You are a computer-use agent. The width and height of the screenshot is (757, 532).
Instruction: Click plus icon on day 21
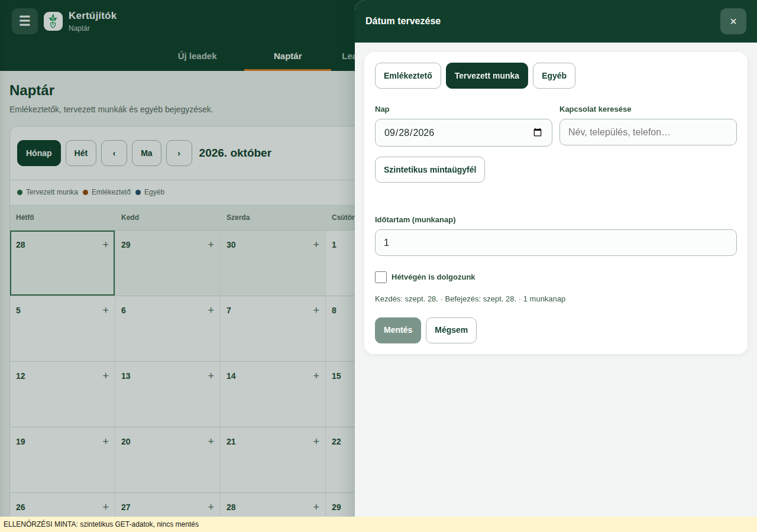tap(316, 441)
